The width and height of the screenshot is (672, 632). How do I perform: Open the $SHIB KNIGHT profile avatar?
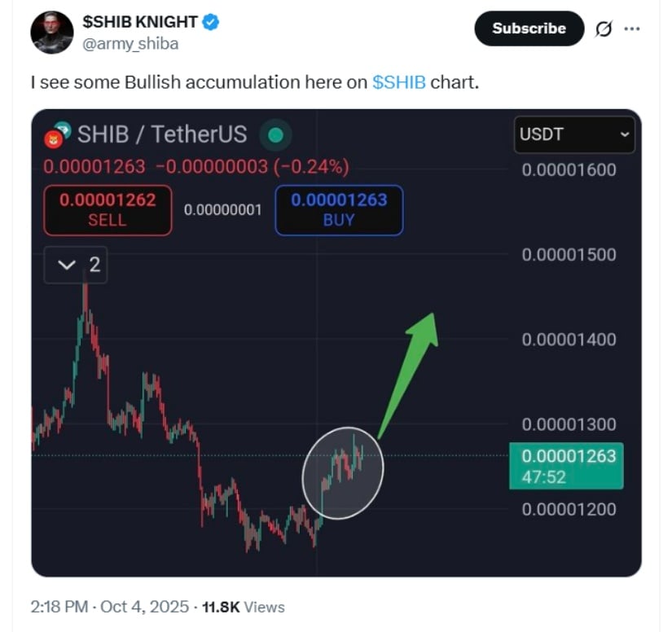pyautogui.click(x=52, y=33)
